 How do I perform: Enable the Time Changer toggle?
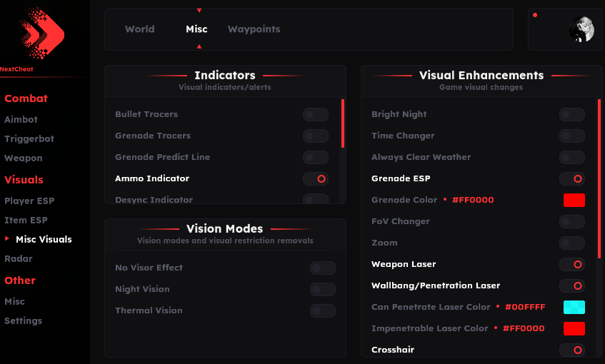click(571, 136)
